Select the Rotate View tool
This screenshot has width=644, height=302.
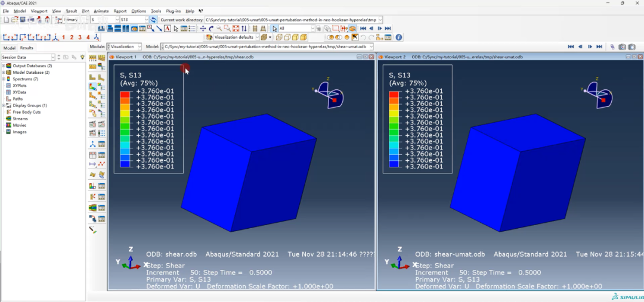pyautogui.click(x=211, y=29)
